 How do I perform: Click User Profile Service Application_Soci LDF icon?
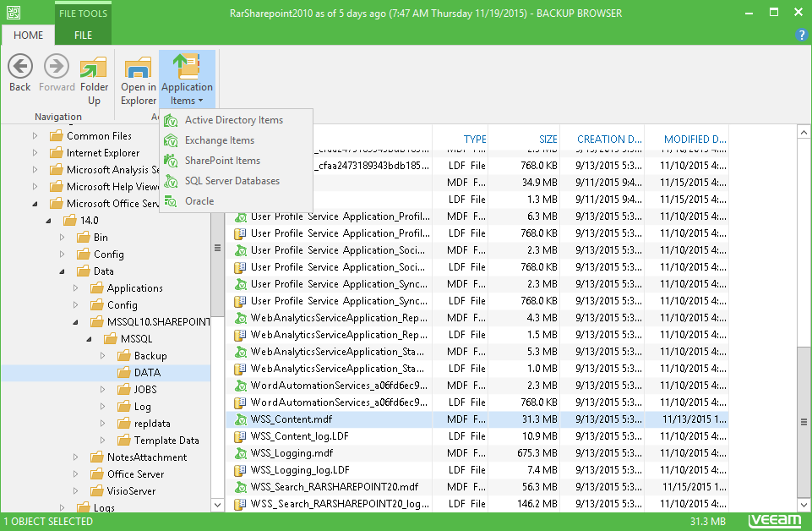pos(240,267)
